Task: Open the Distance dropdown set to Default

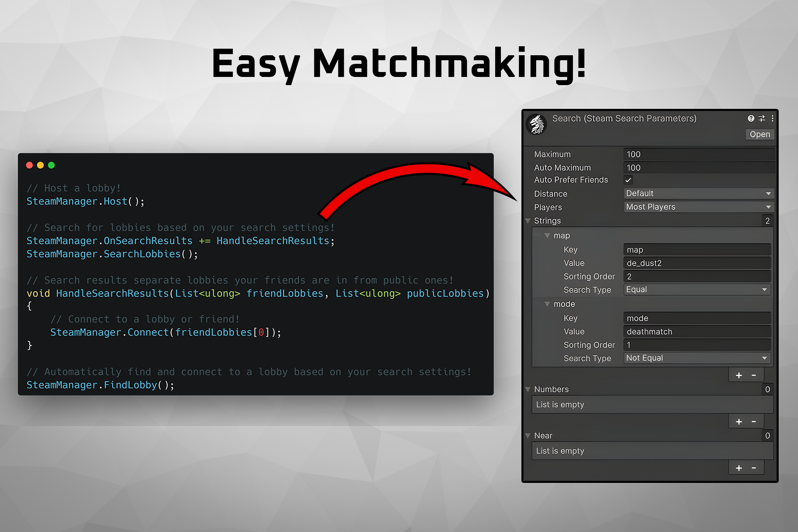Action: pyautogui.click(x=698, y=193)
